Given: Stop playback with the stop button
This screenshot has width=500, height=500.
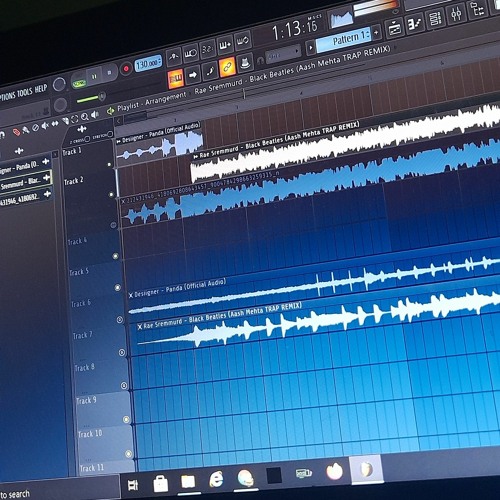Looking at the screenshot, I should [109, 73].
